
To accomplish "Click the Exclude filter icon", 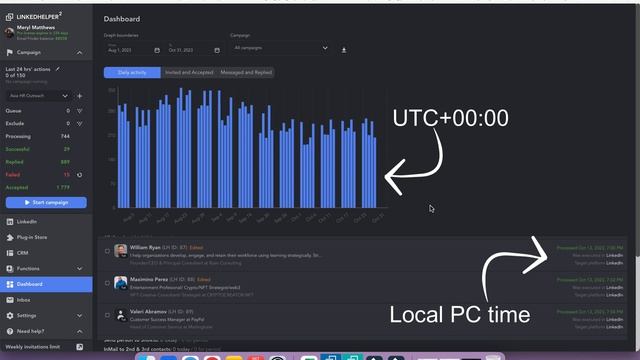I will (x=80, y=124).
